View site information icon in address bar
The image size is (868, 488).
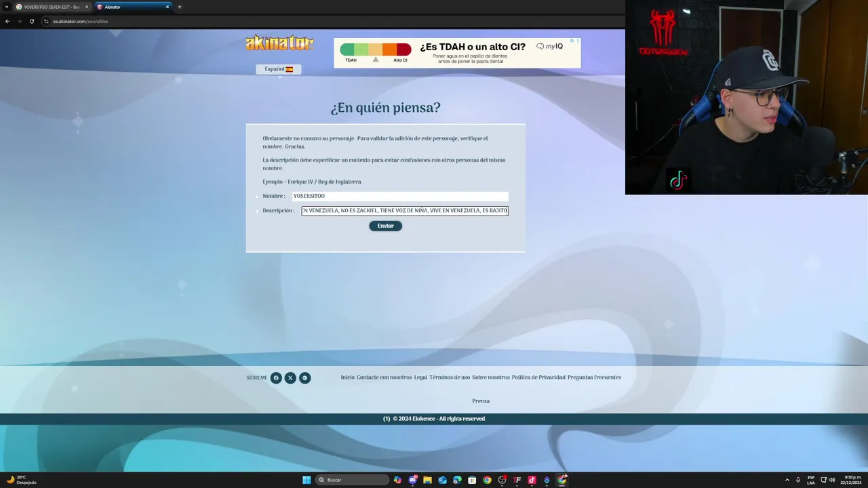(46, 21)
